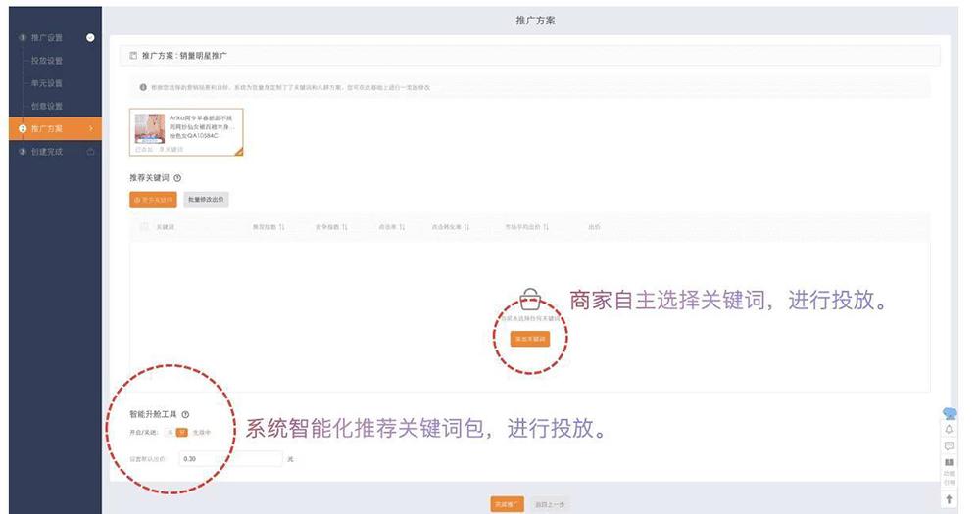
Task: Click the blue customer service avatar icon
Action: point(949,412)
